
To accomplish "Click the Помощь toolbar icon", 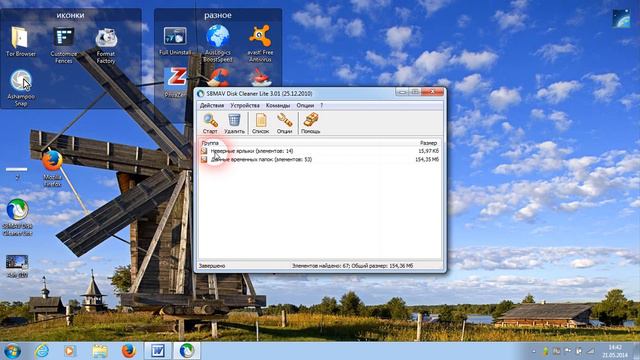I will pos(311,123).
